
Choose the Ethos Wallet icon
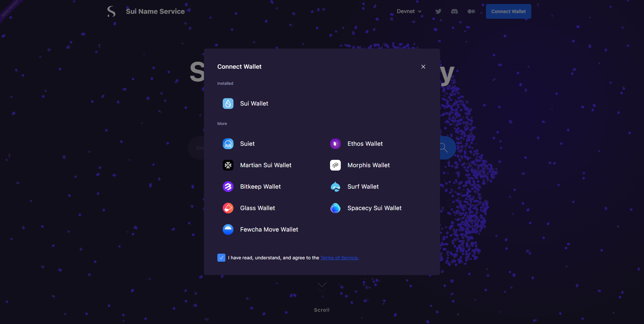(335, 144)
